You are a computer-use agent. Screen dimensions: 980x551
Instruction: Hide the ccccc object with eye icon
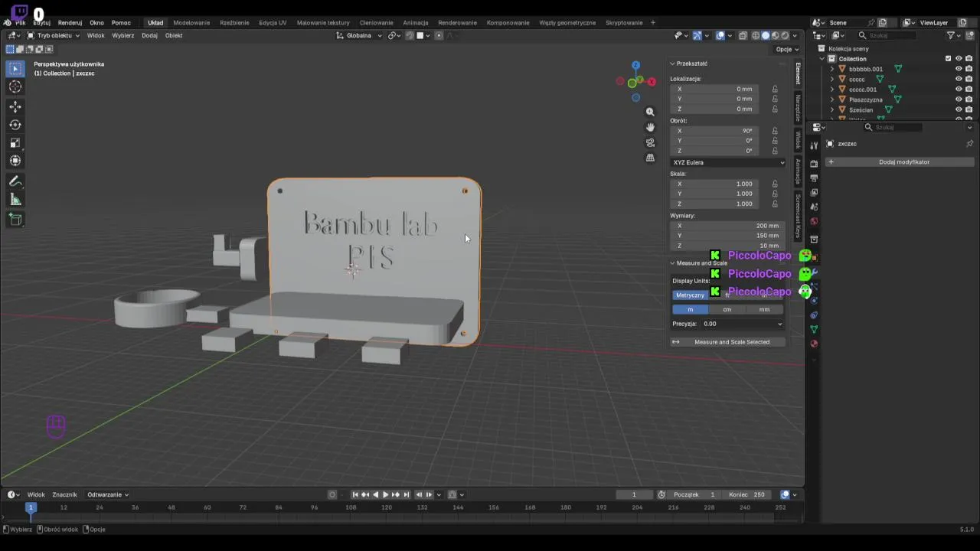click(x=958, y=79)
